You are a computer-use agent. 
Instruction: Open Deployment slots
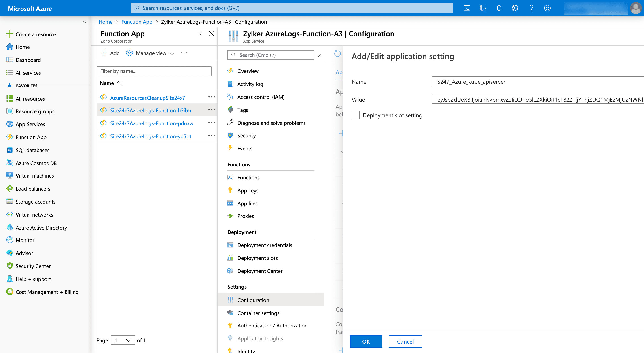pos(257,258)
